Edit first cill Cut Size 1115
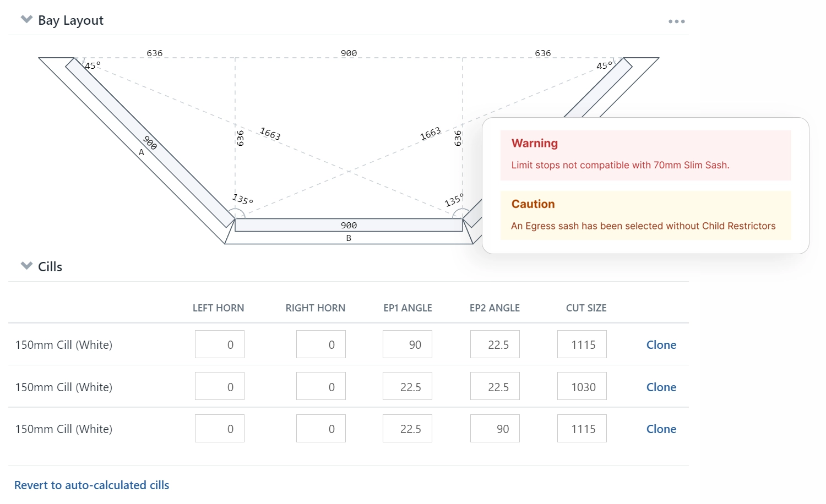Image resolution: width=826 pixels, height=504 pixels. tap(582, 344)
